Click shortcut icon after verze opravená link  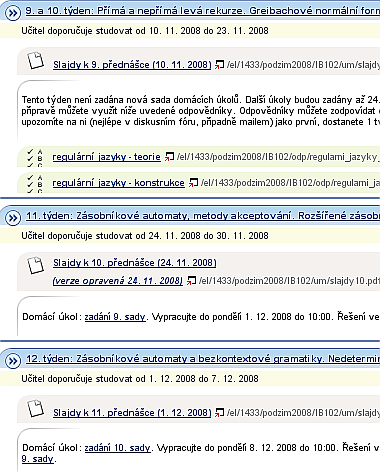tap(191, 281)
